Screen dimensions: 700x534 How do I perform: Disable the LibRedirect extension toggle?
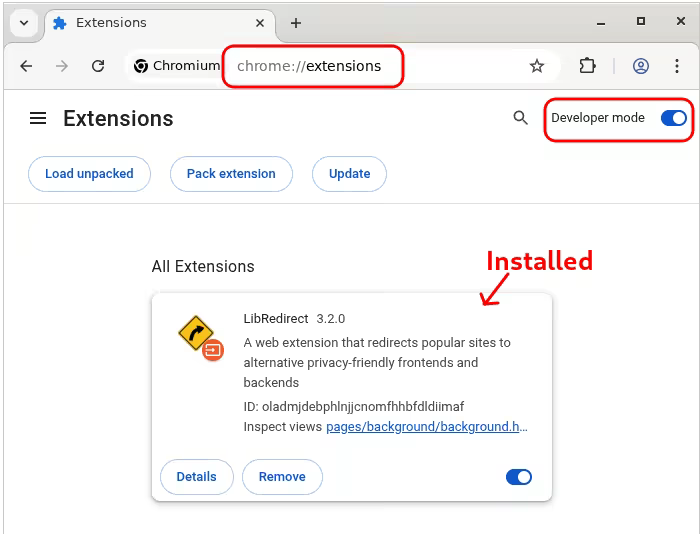tap(519, 477)
